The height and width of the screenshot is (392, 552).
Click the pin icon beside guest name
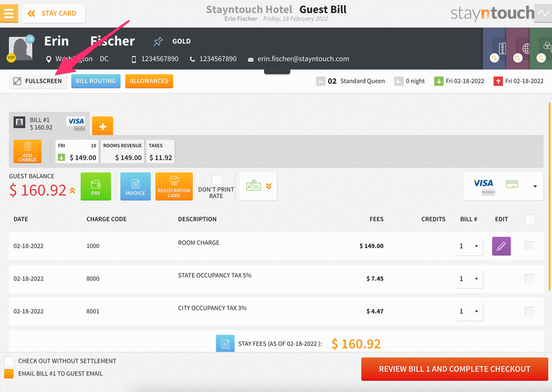(158, 41)
